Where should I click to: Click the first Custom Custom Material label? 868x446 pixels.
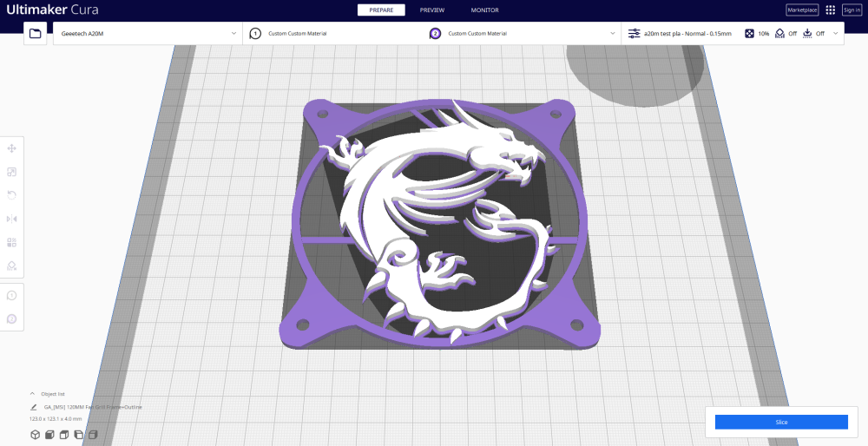point(297,34)
